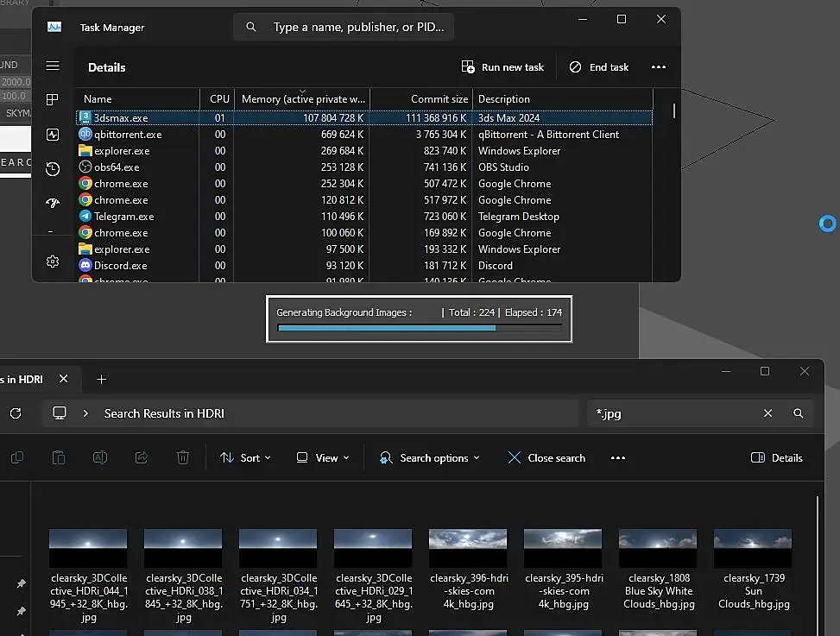This screenshot has height=636, width=840.
Task: Open Task Manager more options ellipsis
Action: (x=659, y=67)
